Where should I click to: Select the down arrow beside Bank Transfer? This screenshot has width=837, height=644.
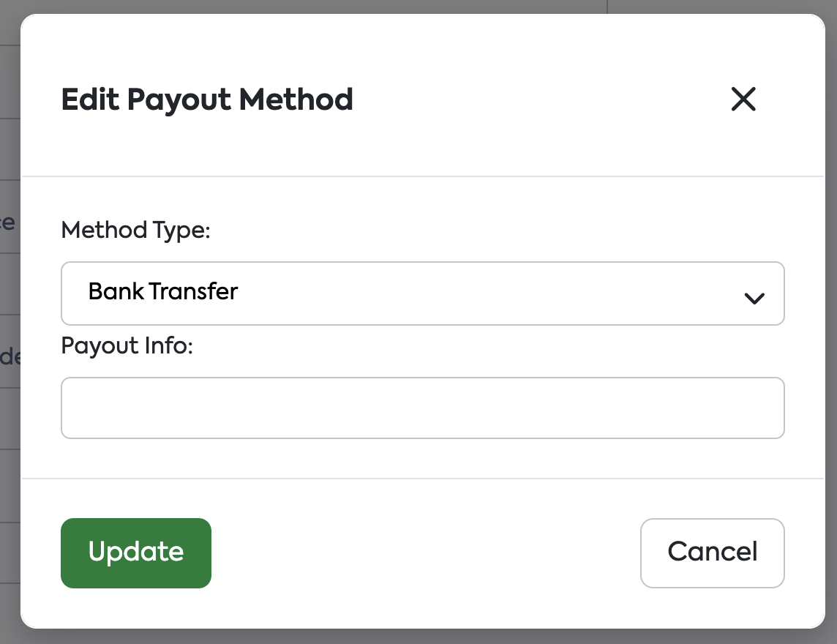click(754, 297)
